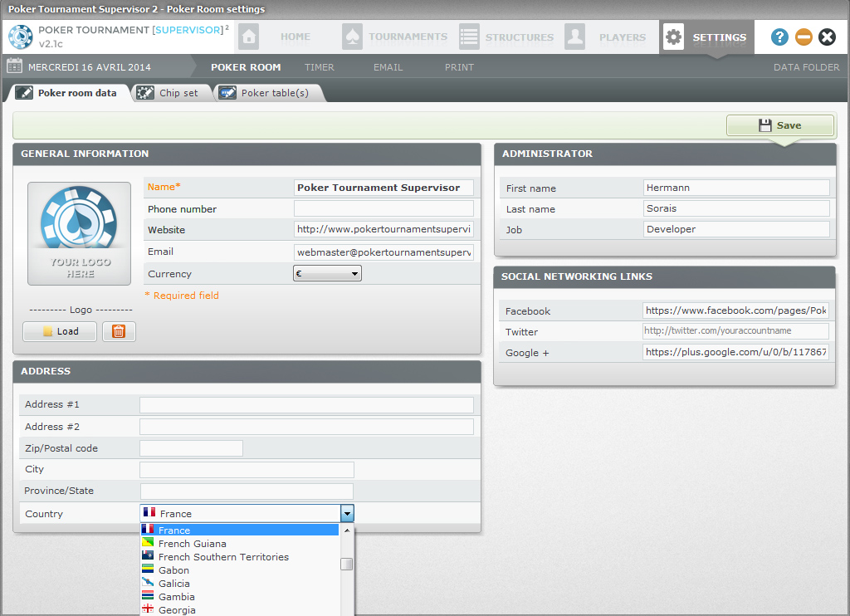Viewport: 850px width, 616px height.
Task: Open the Data Folder link
Action: click(806, 67)
